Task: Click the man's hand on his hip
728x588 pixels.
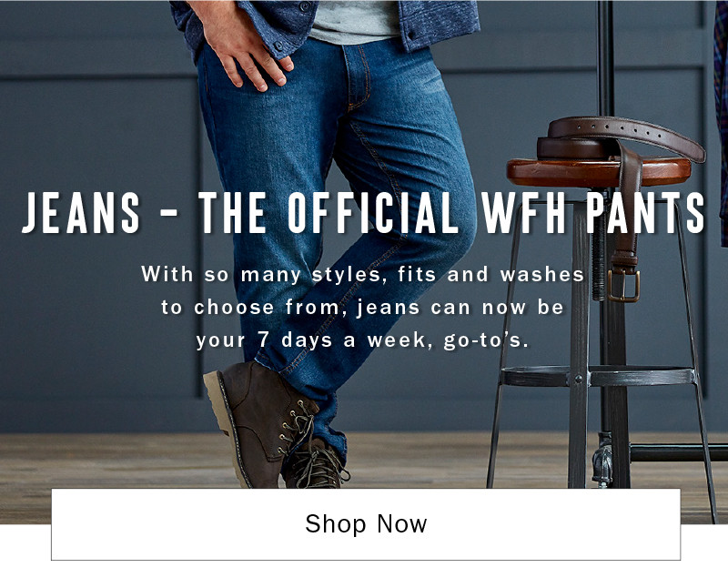Action: [244, 44]
